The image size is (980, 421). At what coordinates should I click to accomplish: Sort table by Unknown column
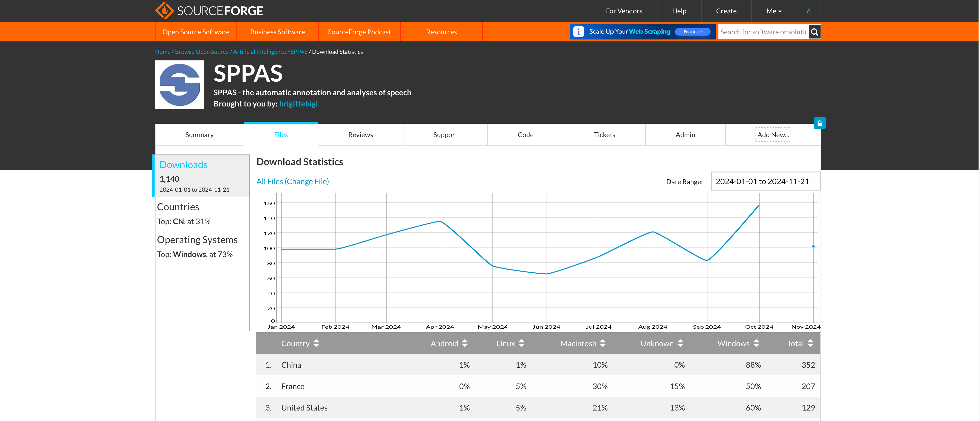pos(662,344)
